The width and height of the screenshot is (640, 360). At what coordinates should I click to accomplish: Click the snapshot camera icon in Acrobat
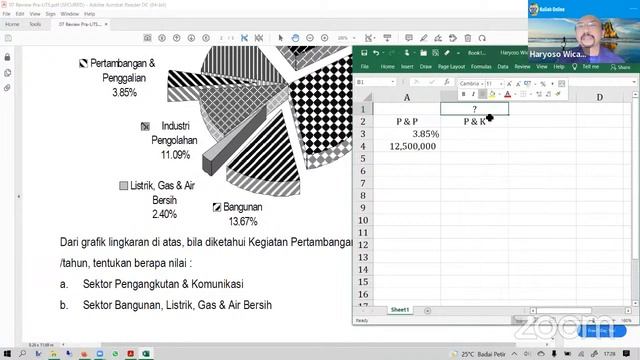(147, 38)
